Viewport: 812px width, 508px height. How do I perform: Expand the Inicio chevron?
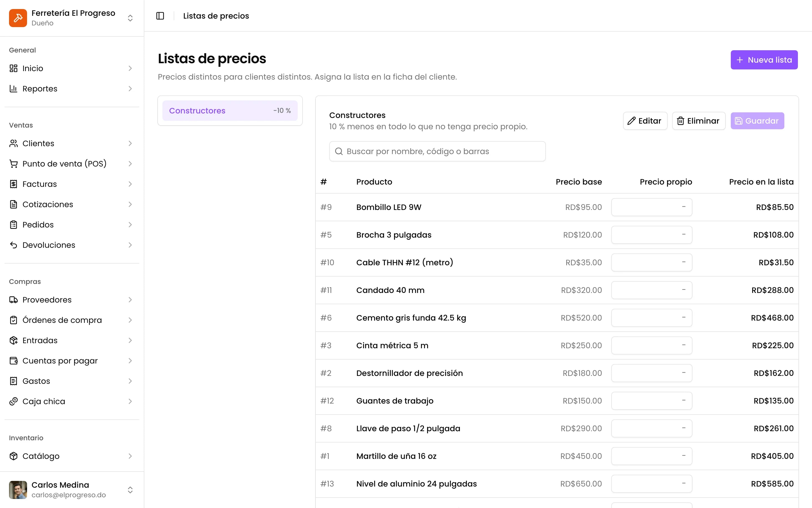pos(130,68)
